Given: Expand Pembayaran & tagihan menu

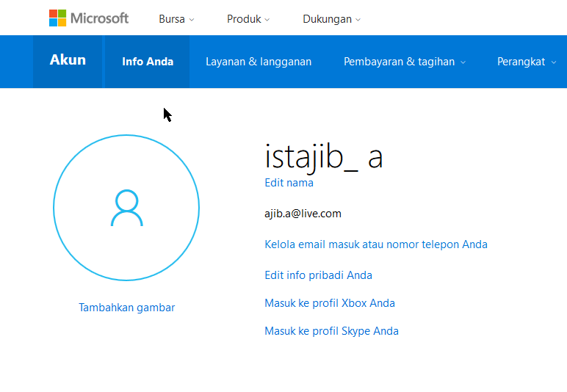Looking at the screenshot, I should [x=405, y=62].
